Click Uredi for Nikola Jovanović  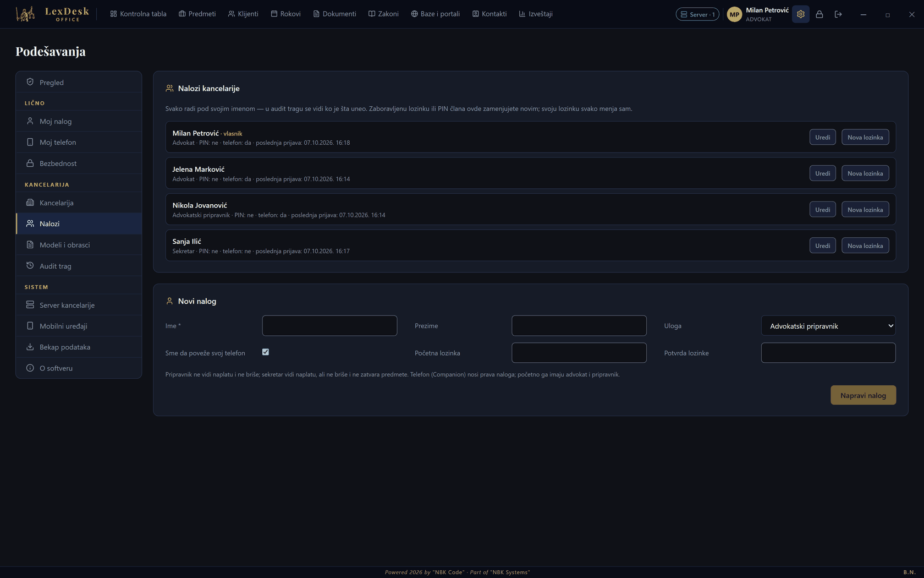tap(823, 209)
